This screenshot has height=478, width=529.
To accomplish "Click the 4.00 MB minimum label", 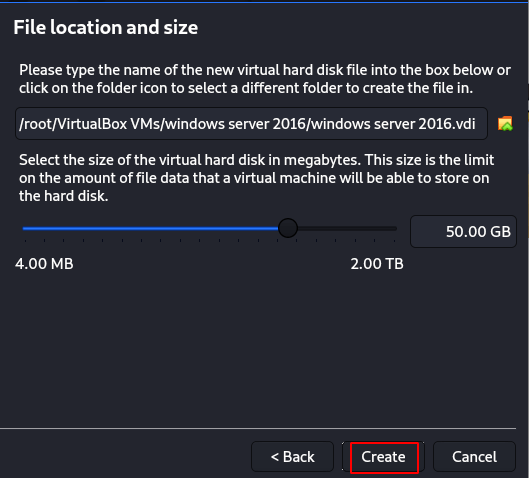I will (44, 263).
